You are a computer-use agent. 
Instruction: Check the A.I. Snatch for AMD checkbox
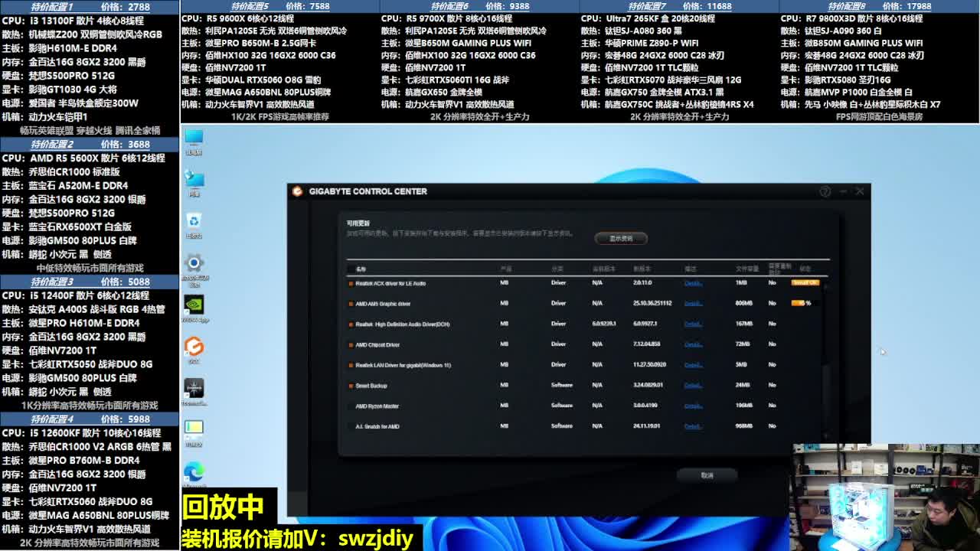[351, 426]
